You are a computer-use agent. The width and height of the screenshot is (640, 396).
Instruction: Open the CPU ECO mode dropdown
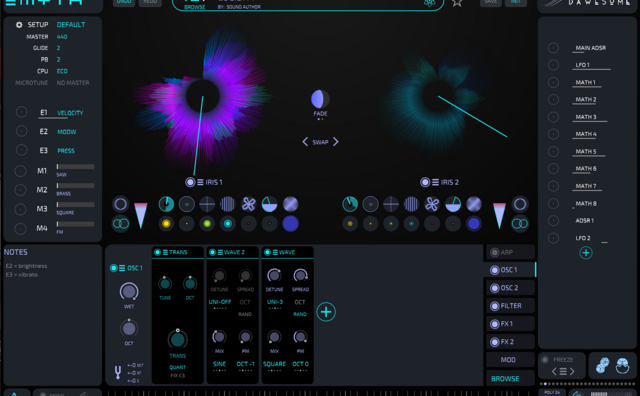(x=62, y=71)
